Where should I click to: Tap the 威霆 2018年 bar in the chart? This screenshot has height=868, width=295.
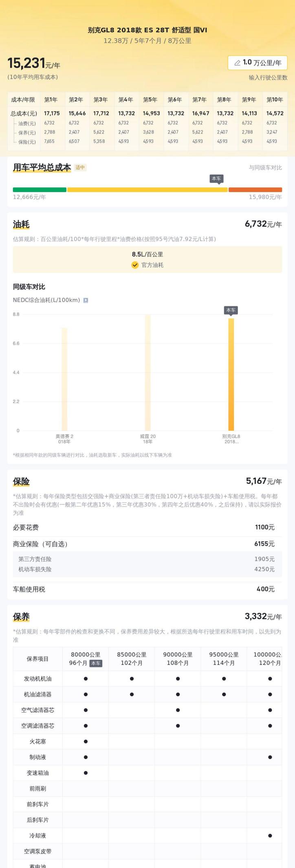pos(147,372)
